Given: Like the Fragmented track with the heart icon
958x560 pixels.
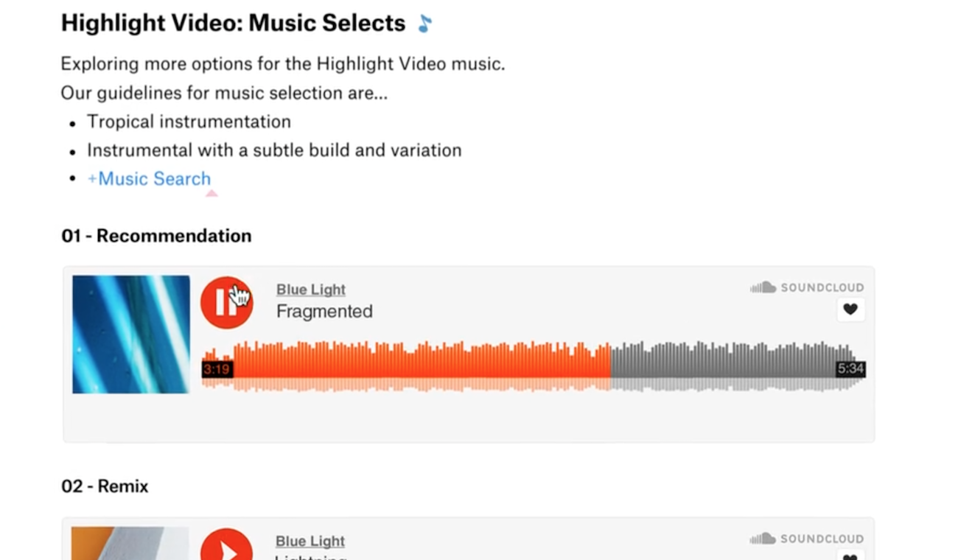Looking at the screenshot, I should click(x=850, y=309).
